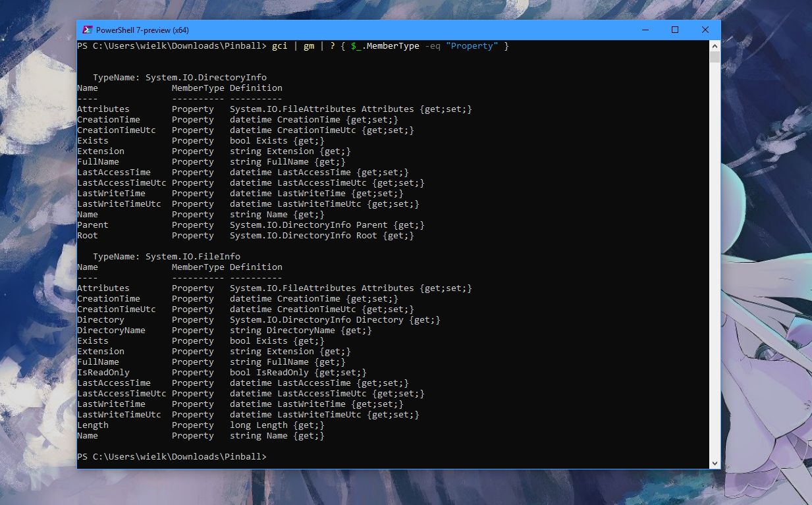
Task: Click 'Parent' in the Name column
Action: click(x=93, y=225)
